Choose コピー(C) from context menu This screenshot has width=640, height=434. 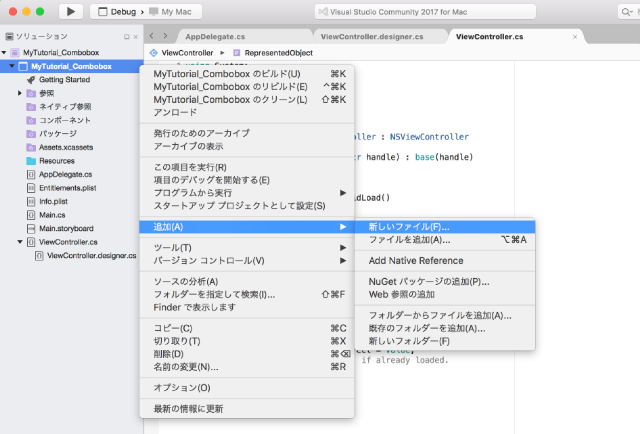(x=247, y=328)
